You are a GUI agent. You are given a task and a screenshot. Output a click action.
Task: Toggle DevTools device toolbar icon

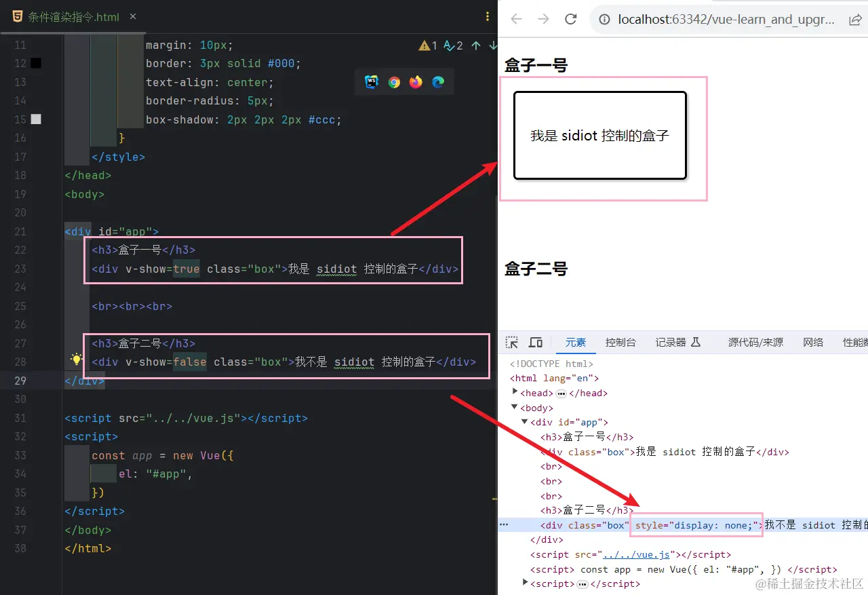click(x=536, y=342)
